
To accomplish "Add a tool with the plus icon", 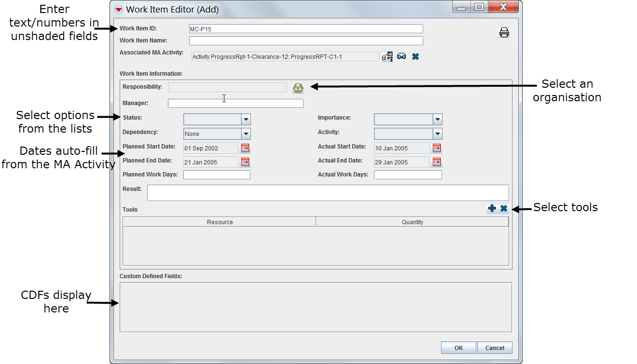I will 492,208.
